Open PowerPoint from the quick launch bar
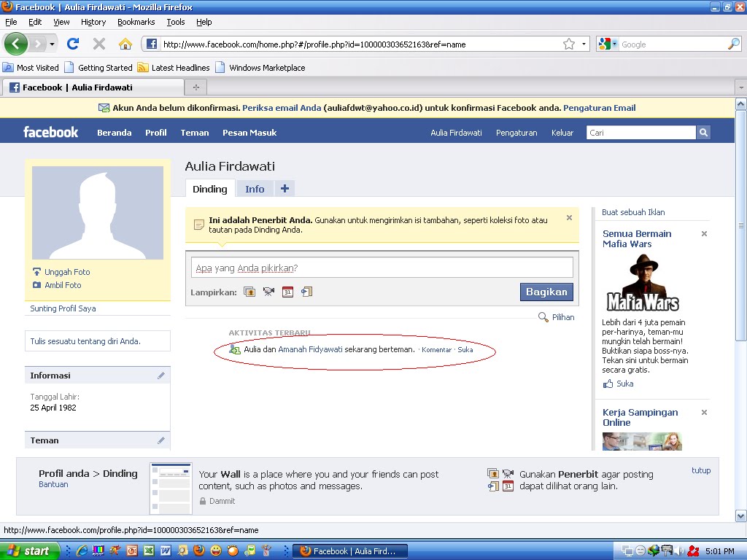Screen dimensions: 747x560 coord(132,551)
